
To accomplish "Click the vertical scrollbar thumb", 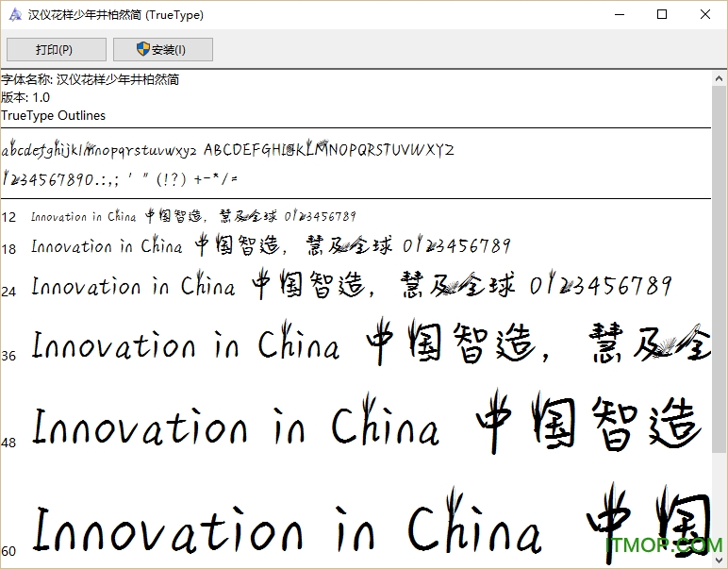I will pos(720,269).
